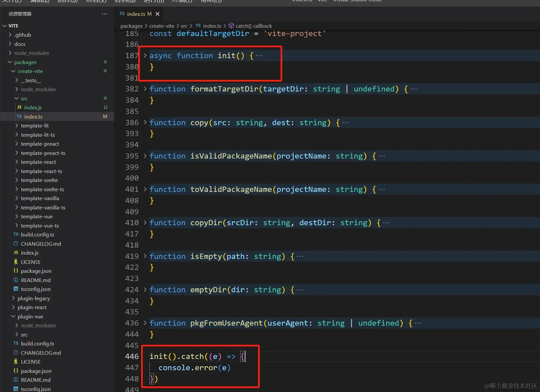
Task: Click folded-code ellipsis after toValidPackageName signature
Action: click(382, 189)
